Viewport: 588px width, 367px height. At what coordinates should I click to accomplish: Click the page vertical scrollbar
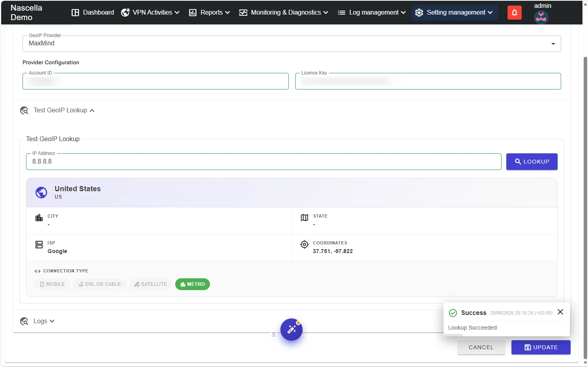[585, 208]
